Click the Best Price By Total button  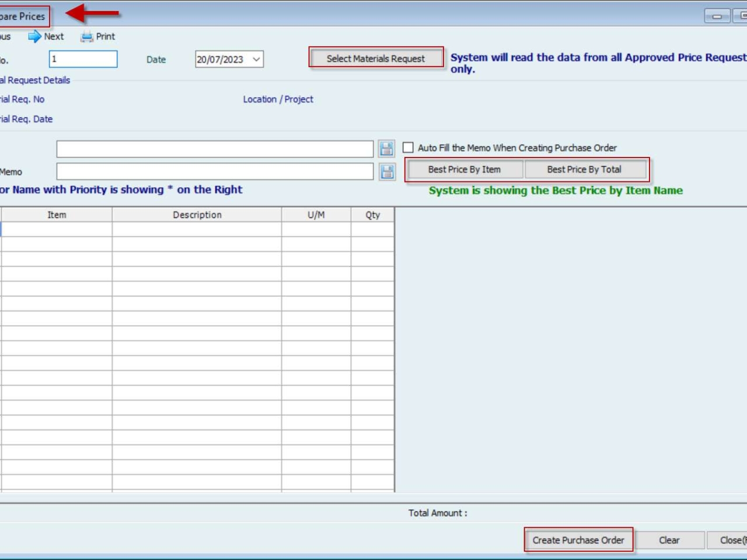click(x=585, y=169)
